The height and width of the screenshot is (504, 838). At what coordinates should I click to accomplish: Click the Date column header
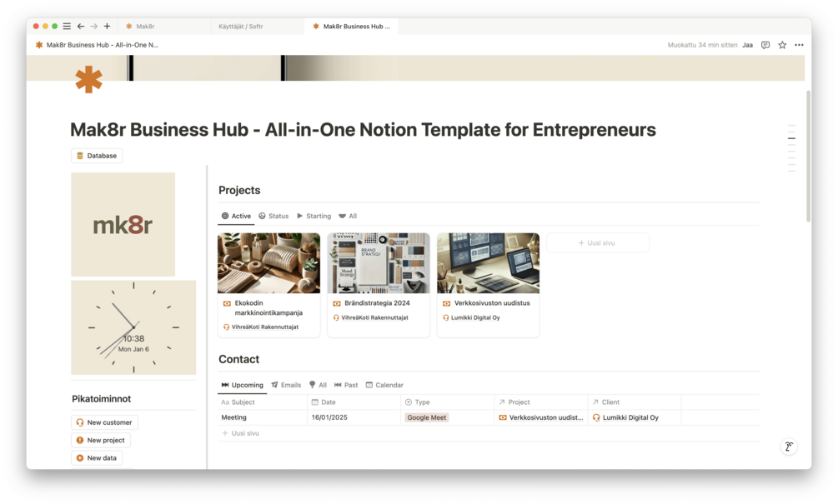354,402
